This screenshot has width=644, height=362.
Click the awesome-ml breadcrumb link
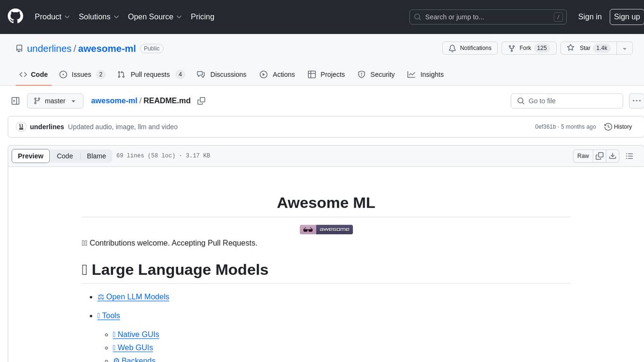114,100
